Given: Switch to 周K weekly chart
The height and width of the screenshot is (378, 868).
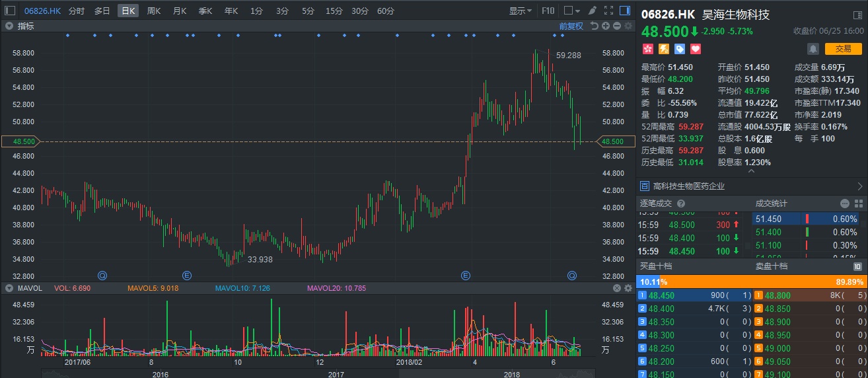Looking at the screenshot, I should coord(153,11).
